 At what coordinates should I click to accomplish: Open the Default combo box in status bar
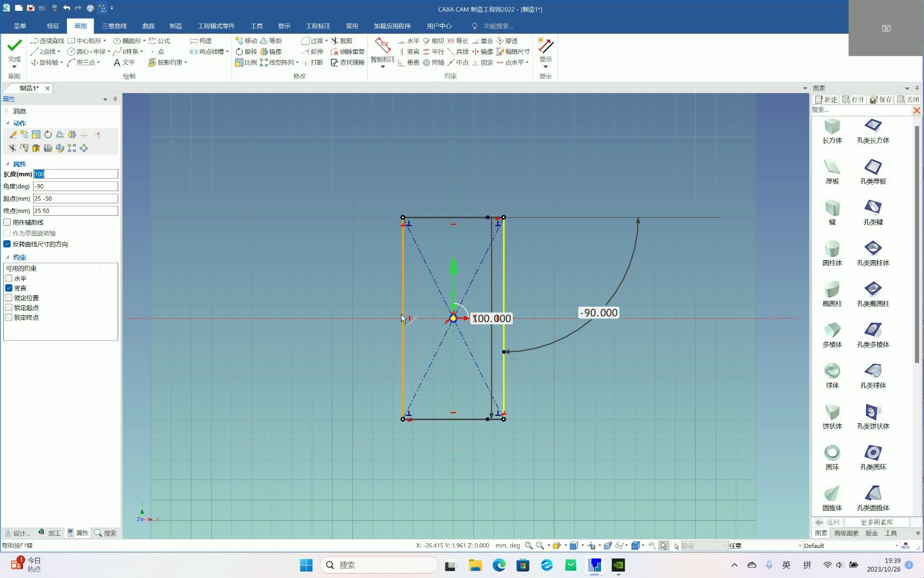(851, 546)
